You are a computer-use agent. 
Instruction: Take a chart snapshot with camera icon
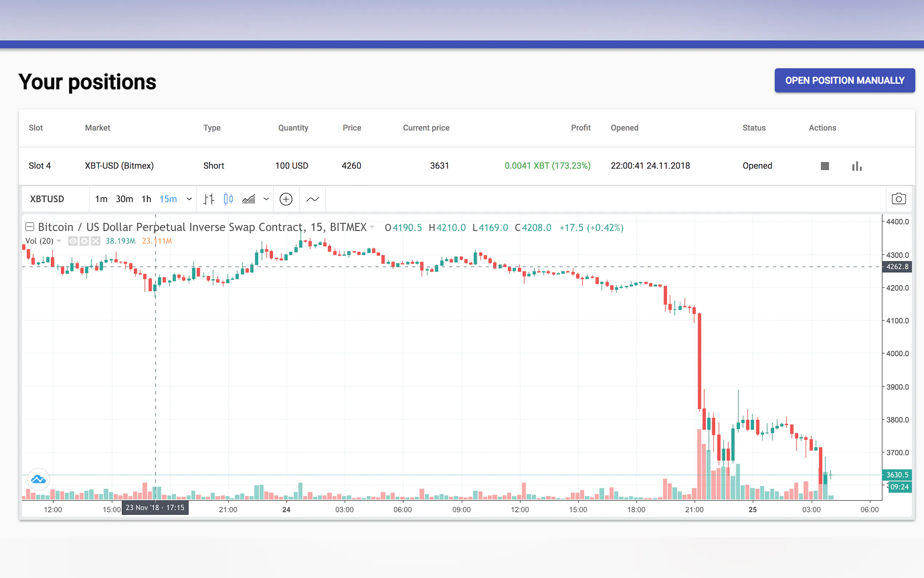coord(899,199)
